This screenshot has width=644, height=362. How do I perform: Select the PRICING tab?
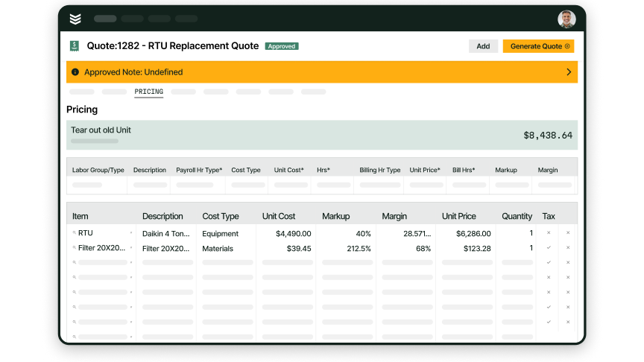point(148,92)
